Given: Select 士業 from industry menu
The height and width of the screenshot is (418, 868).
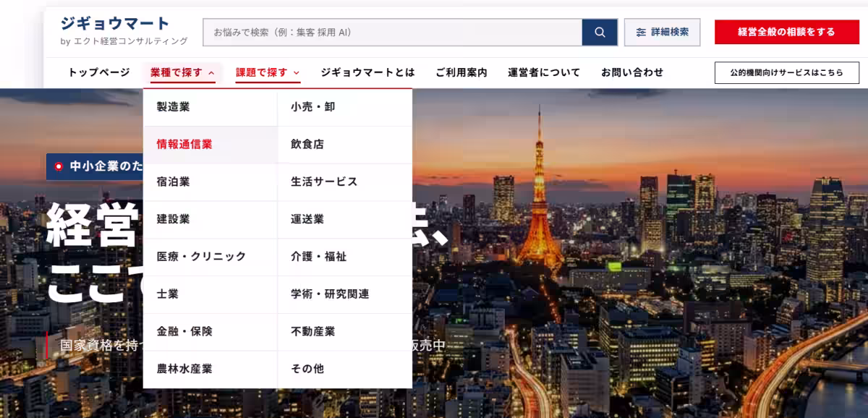Looking at the screenshot, I should 210,294.
